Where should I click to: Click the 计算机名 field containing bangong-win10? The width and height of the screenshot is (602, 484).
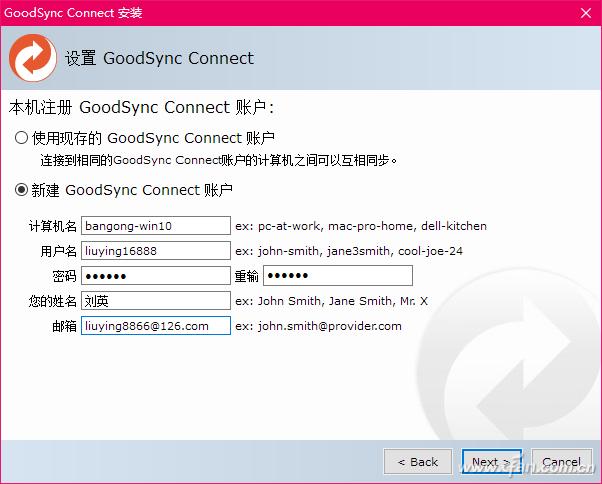[x=156, y=226]
